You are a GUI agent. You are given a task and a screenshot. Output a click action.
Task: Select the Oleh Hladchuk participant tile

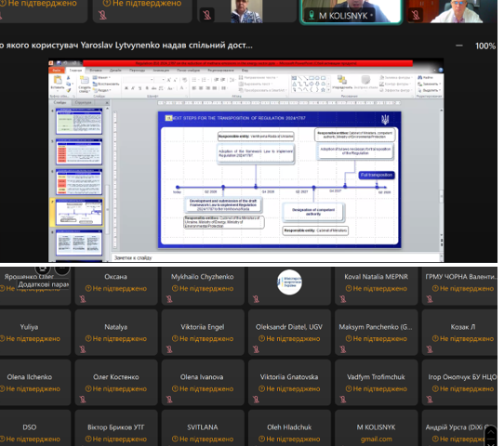click(x=289, y=427)
